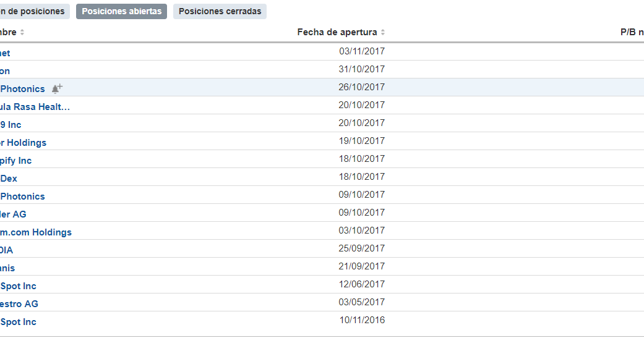Click the ler AG stock link
The width and height of the screenshot is (644, 338).
pyautogui.click(x=13, y=214)
